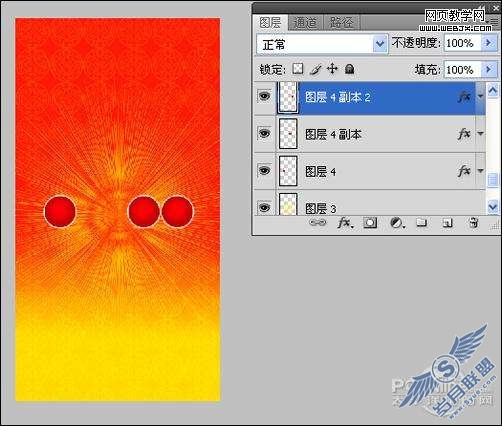This screenshot has height=426, width=502.
Task: Open fx styles of 图层 4 副本
Action: pyautogui.click(x=464, y=134)
